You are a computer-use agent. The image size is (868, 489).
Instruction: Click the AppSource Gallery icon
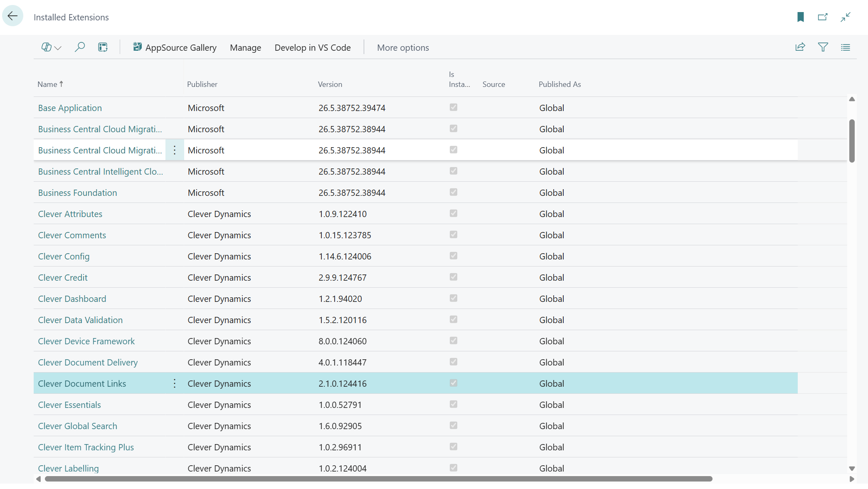(137, 47)
